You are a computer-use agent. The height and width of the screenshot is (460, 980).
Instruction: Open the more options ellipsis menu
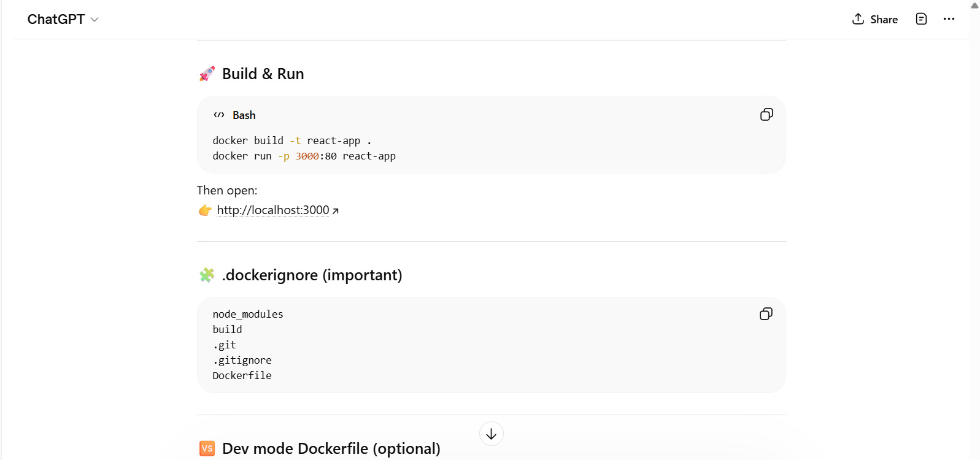(x=949, y=19)
